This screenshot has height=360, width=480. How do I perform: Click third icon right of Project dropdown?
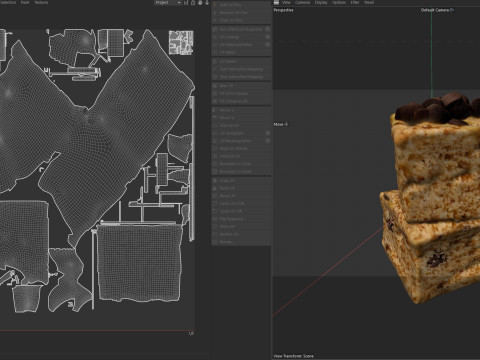point(200,3)
